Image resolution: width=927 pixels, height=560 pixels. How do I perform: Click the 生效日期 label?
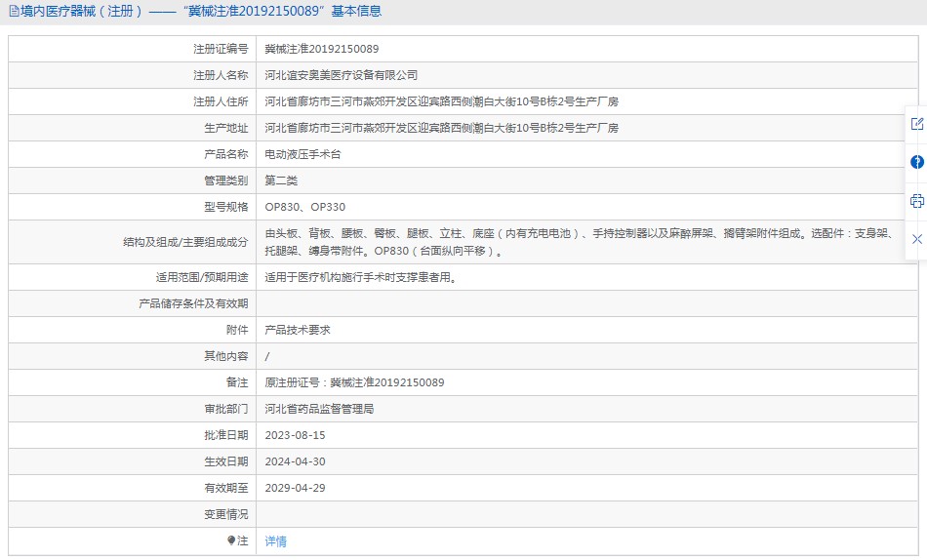[225, 461]
